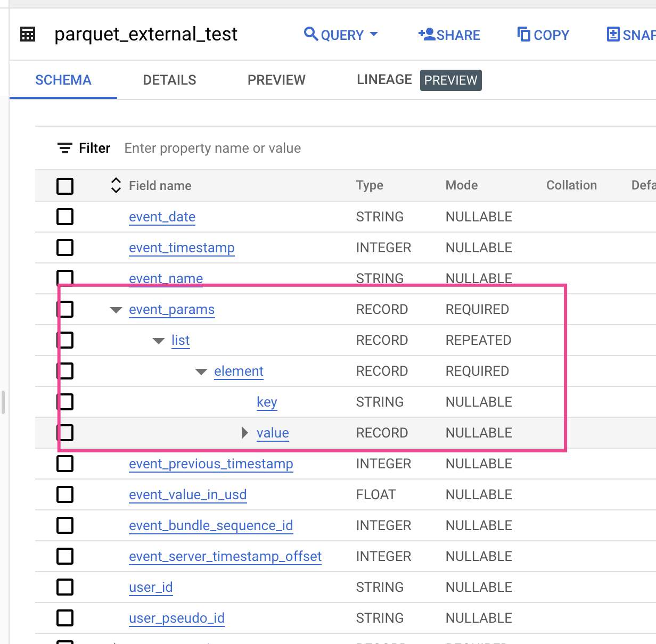Collapse the element record

click(x=201, y=371)
